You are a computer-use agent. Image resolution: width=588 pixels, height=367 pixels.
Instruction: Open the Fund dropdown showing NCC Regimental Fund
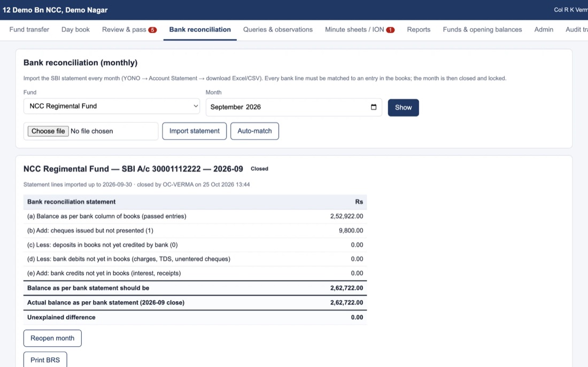112,106
